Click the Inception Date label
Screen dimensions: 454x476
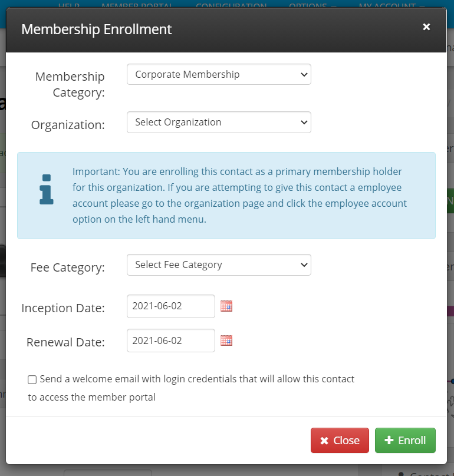coord(63,308)
